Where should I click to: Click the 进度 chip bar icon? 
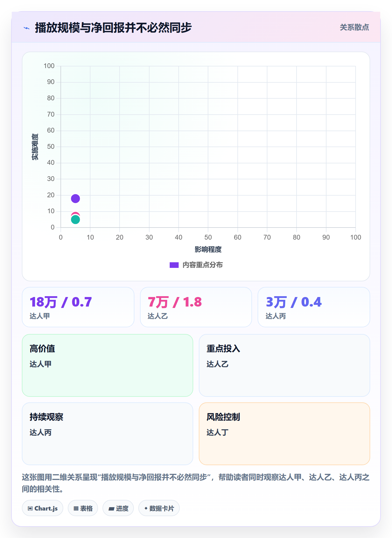tap(111, 509)
